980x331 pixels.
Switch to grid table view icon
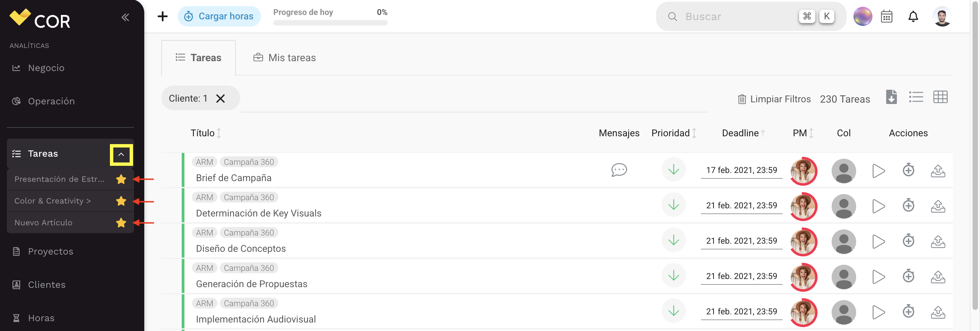940,97
